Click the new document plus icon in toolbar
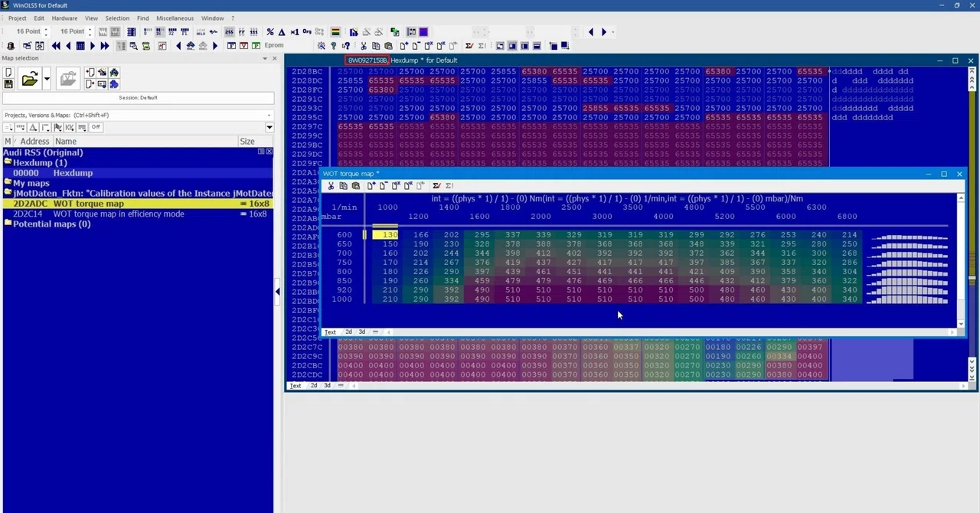Screen dimensions: 980x513 point(404,46)
